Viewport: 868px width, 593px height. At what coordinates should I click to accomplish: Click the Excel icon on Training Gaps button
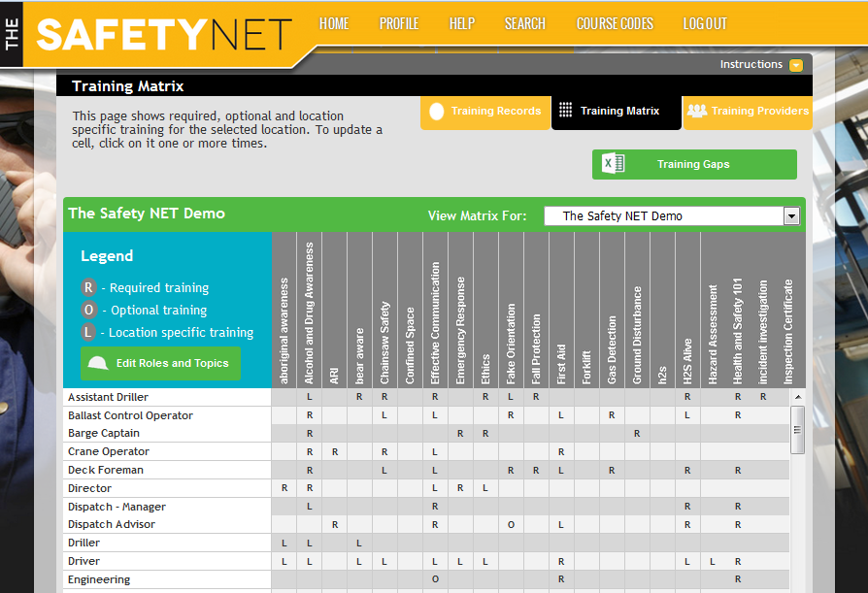click(613, 164)
